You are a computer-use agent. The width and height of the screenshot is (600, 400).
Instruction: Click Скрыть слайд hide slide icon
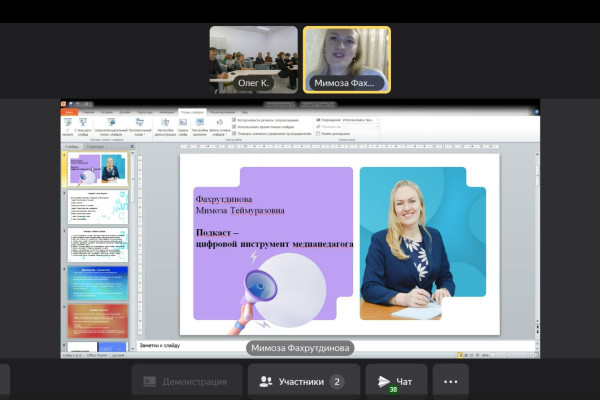click(184, 123)
